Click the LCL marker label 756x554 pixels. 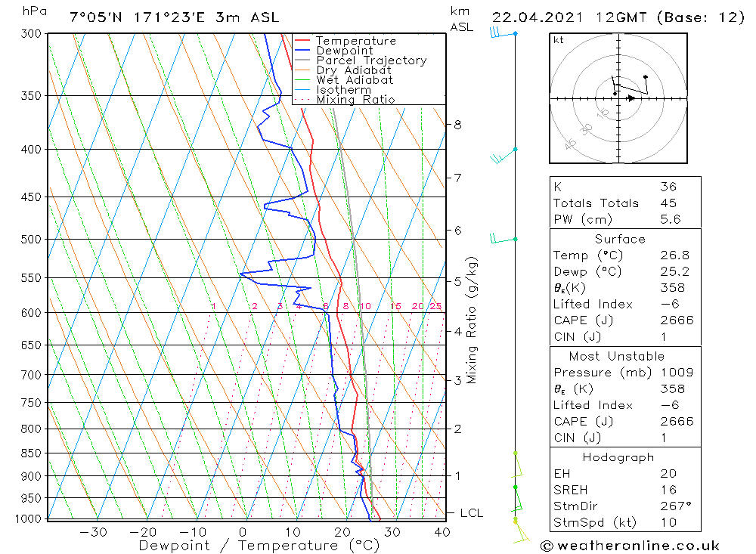point(471,513)
